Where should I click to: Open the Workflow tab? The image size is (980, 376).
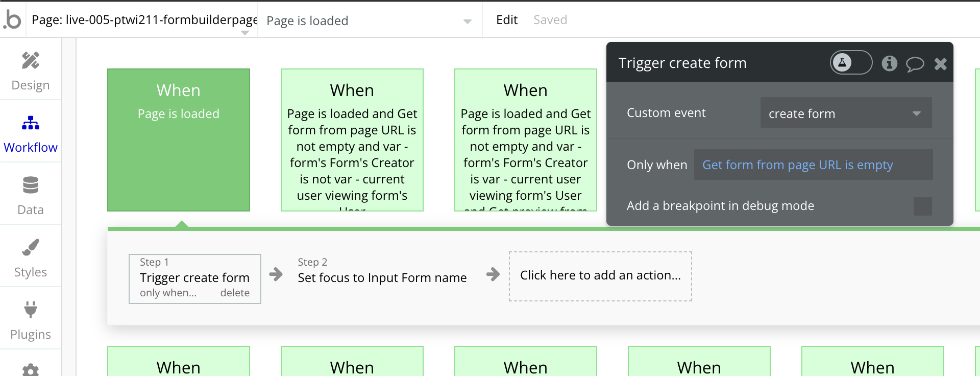(31, 133)
